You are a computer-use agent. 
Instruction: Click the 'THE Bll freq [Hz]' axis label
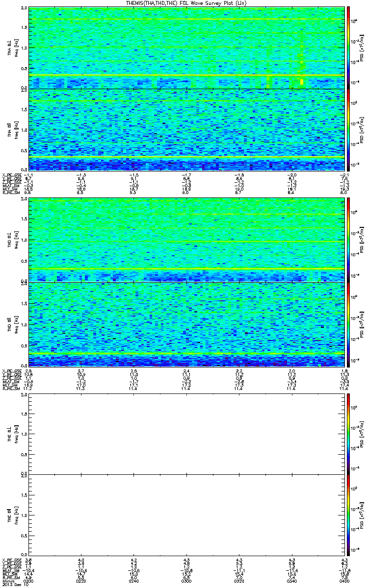tap(13, 515)
